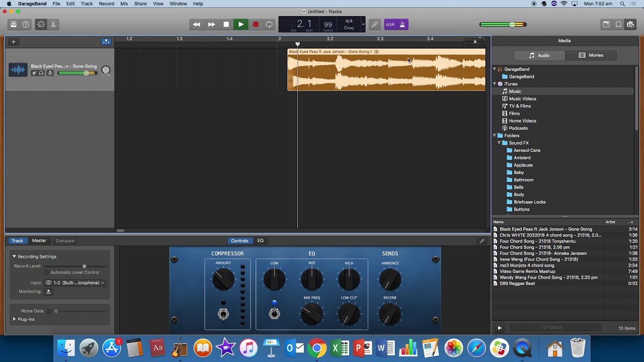Image resolution: width=644 pixels, height=362 pixels.
Task: Toggle the Monitoring button in settings
Action: [x=48, y=292]
